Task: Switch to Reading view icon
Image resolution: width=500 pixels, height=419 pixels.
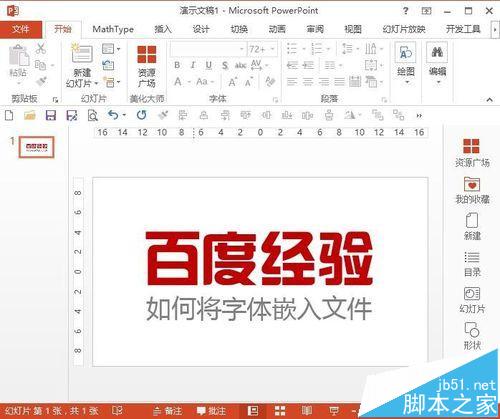Action: 307,411
